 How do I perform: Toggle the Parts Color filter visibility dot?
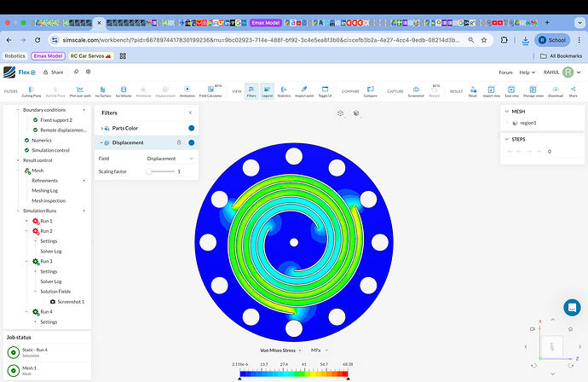click(x=191, y=128)
